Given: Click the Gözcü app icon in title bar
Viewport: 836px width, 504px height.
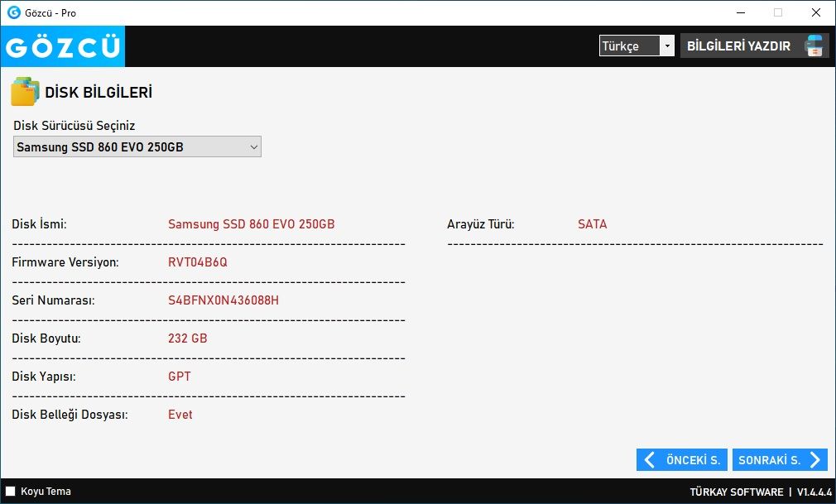Looking at the screenshot, I should click(x=14, y=12).
